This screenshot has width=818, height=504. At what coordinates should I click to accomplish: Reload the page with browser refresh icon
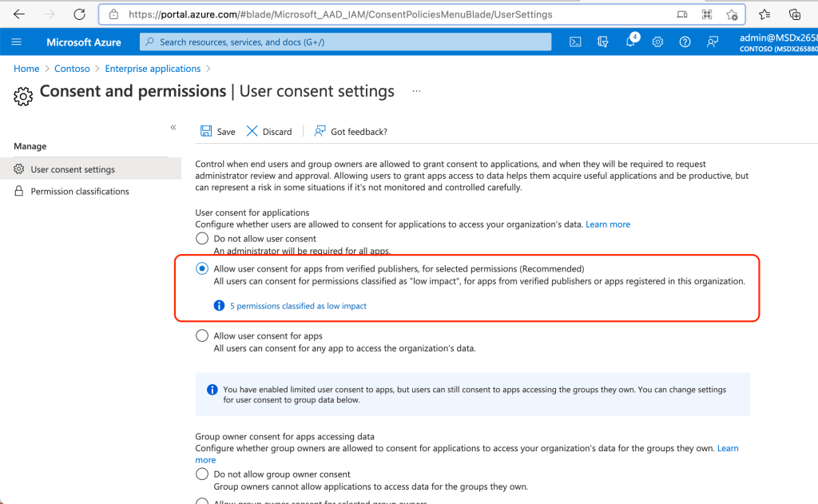(x=79, y=14)
